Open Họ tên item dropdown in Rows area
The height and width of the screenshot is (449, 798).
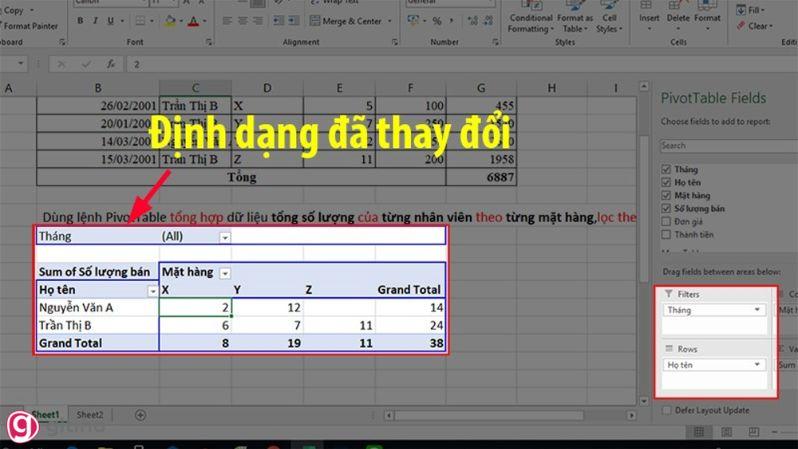tap(757, 364)
